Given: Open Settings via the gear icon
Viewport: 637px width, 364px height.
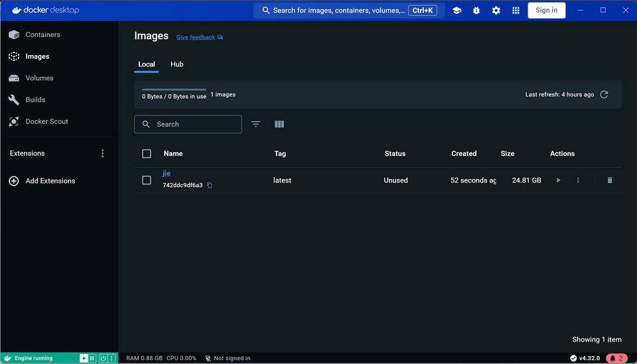Looking at the screenshot, I should pos(496,11).
